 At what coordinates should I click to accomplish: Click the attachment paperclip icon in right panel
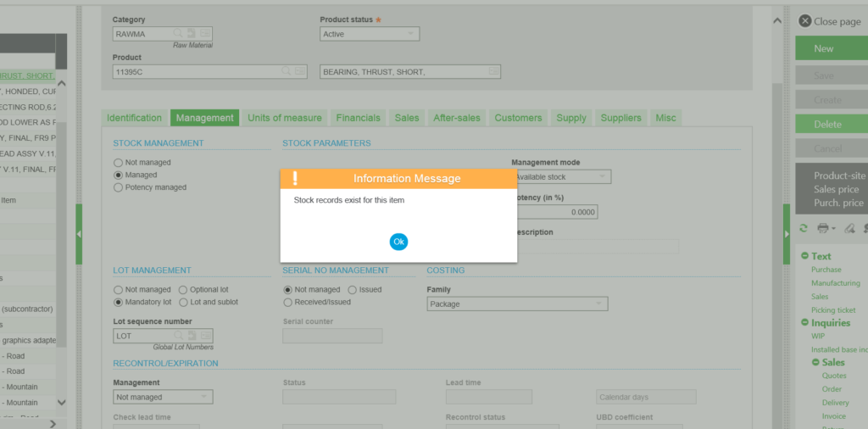(849, 229)
